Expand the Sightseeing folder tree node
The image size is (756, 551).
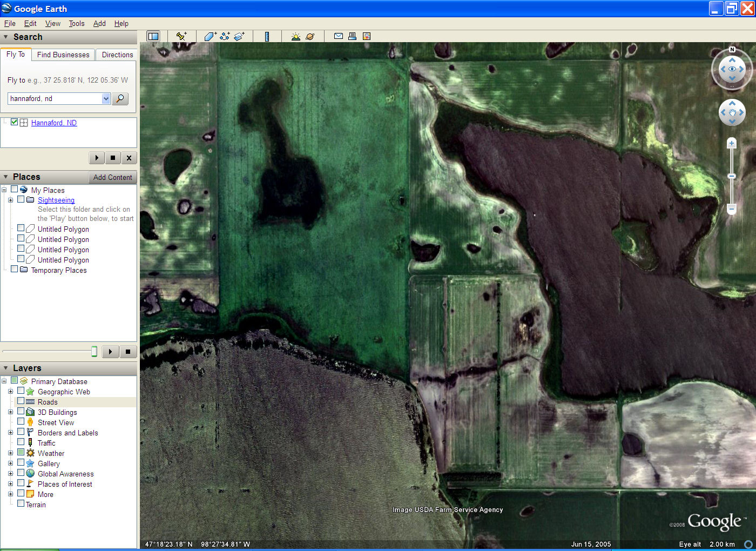[x=10, y=200]
